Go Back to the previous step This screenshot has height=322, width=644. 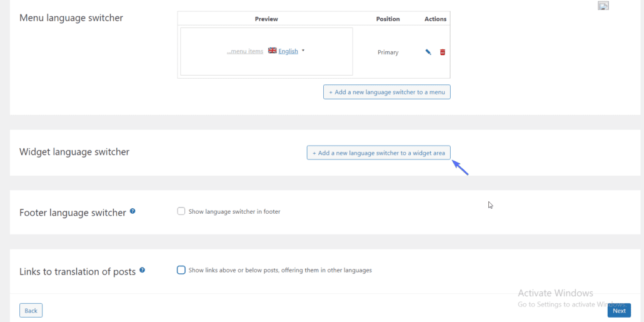click(x=31, y=311)
